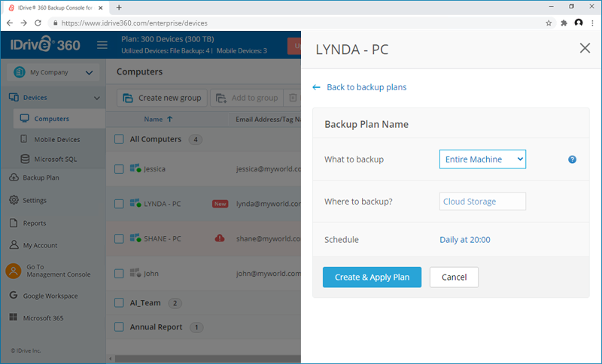Open the browser extensions puzzle icon
Viewport: 602px width, 364px height.
coord(564,23)
